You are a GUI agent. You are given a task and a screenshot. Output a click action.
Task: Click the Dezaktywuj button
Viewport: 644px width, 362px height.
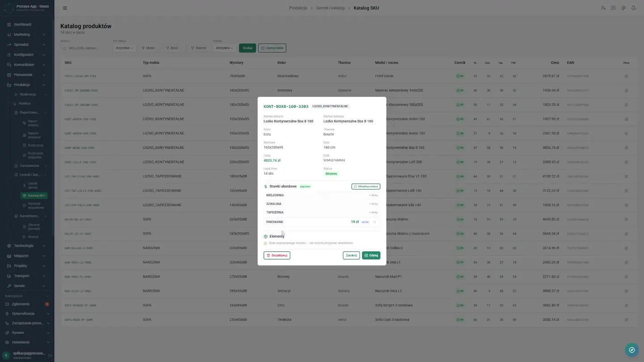277,256
